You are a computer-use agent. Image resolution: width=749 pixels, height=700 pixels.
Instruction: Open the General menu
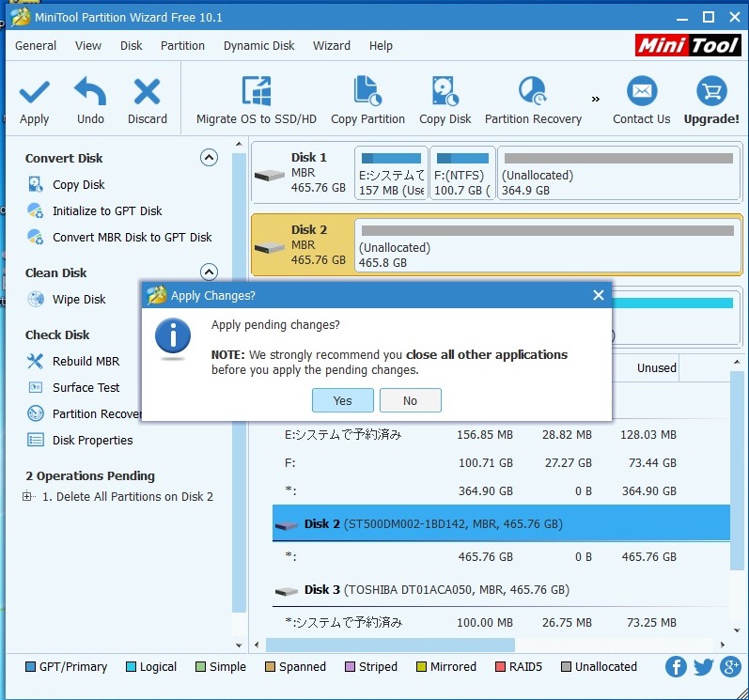36,46
